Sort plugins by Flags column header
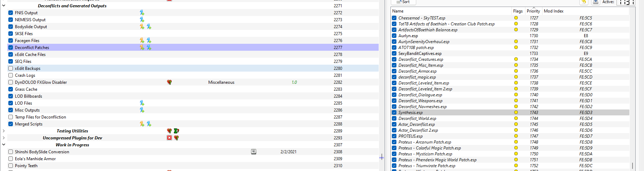Viewport: 644px width, 171px height. coord(518,11)
